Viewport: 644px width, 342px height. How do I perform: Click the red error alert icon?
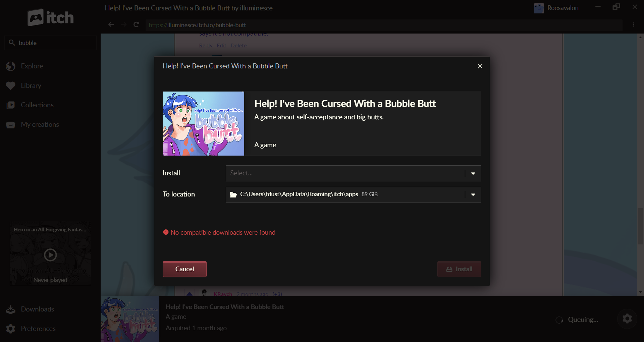tap(166, 232)
